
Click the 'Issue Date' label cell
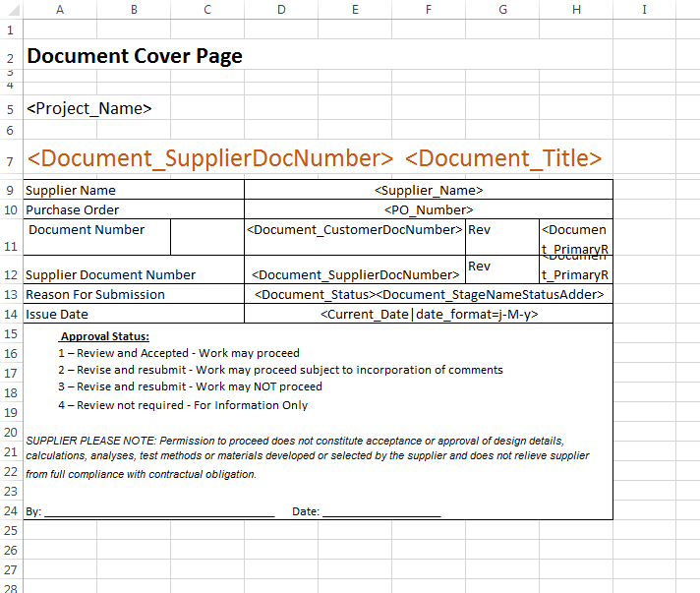click(134, 314)
